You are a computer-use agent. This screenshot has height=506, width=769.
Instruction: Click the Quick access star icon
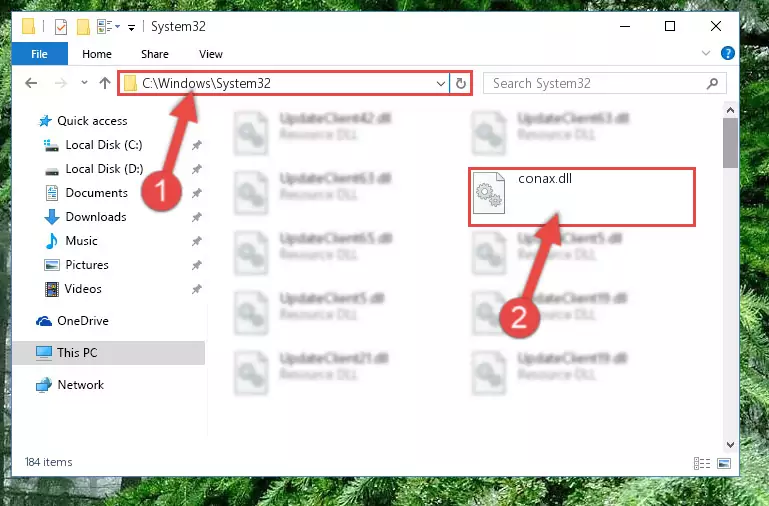coord(45,121)
